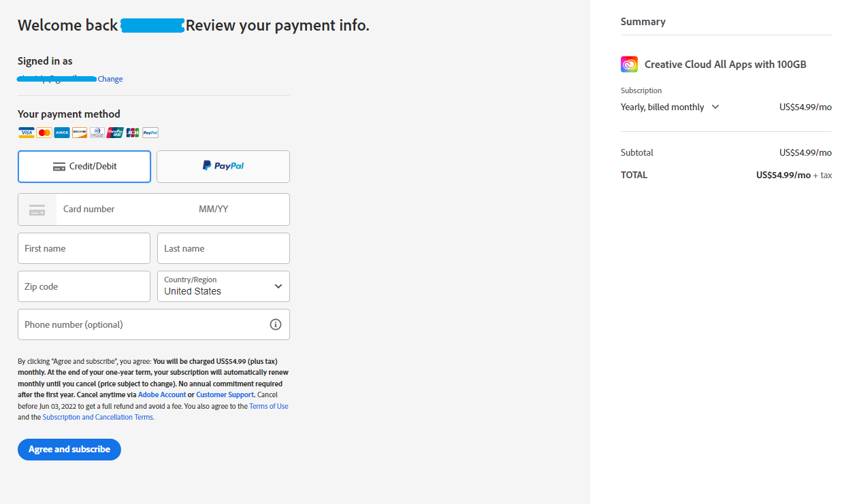This screenshot has width=857, height=504.
Task: Click the Mastercard logo
Action: (x=44, y=133)
